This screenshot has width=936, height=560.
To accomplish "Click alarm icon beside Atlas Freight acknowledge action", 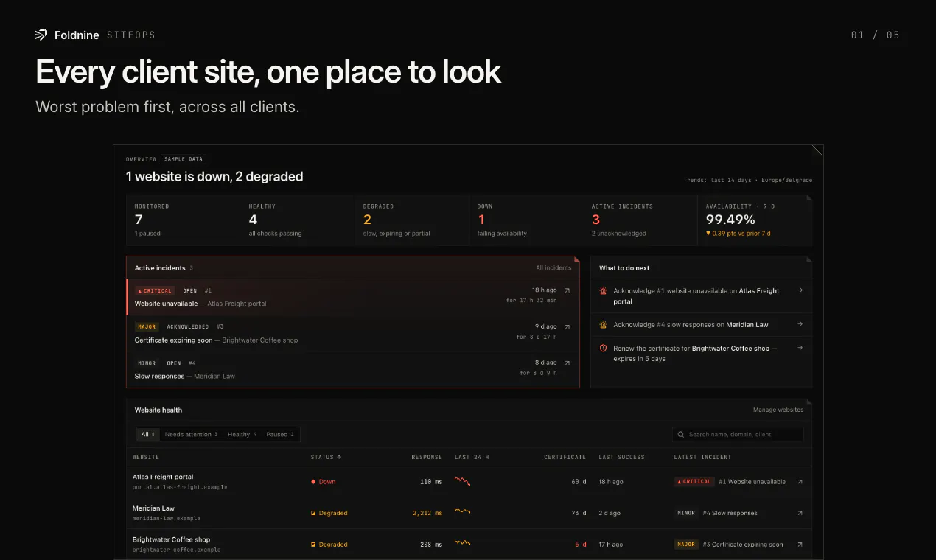I will (x=603, y=291).
